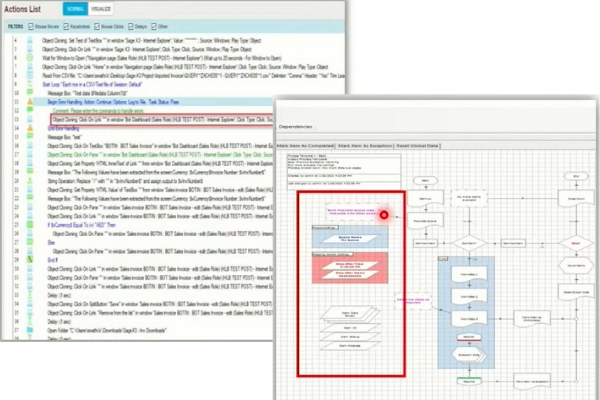Viewport: 600px width, 400px height.
Task: Click the message icon on 'Test data' Message Box row
Action: pos(30,93)
